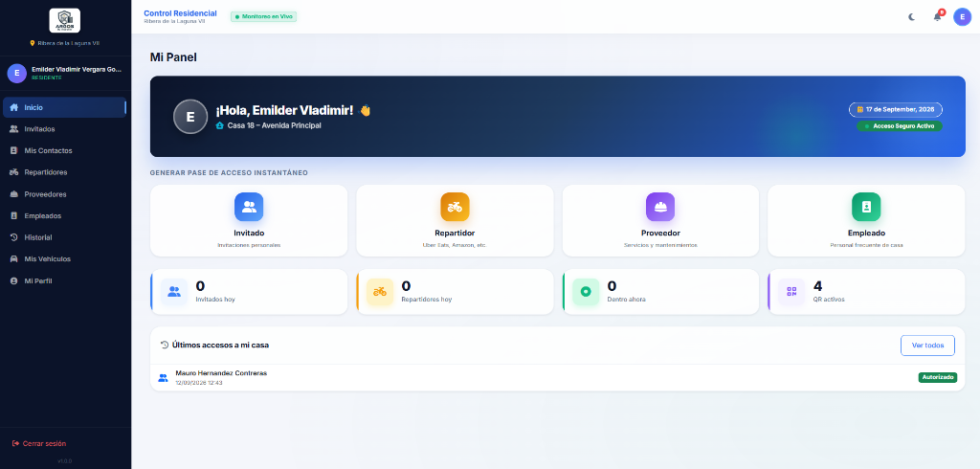This screenshot has height=469, width=980.
Task: Click the 4 QR activos count
Action: click(x=817, y=286)
